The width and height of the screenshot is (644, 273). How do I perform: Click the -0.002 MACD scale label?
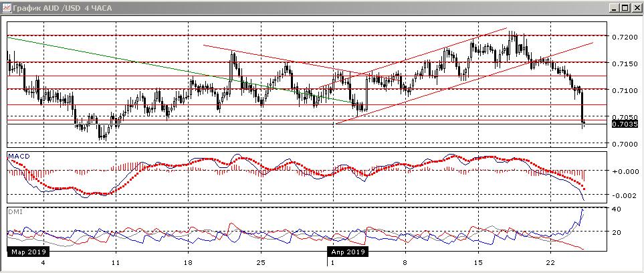coord(623,195)
